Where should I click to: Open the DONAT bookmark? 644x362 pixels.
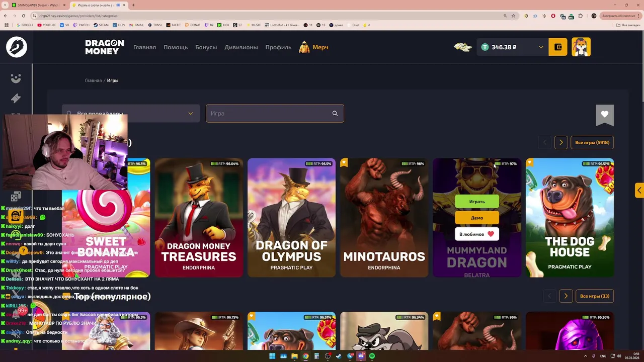point(193,25)
